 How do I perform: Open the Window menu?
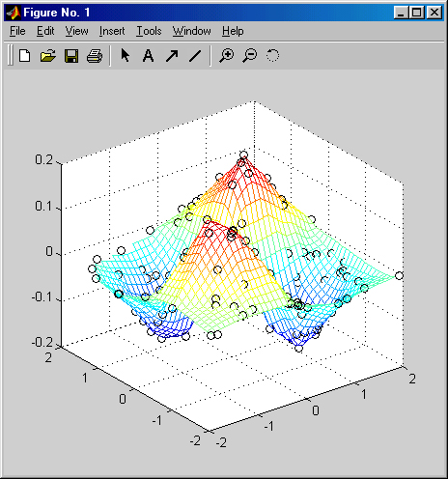(x=192, y=31)
